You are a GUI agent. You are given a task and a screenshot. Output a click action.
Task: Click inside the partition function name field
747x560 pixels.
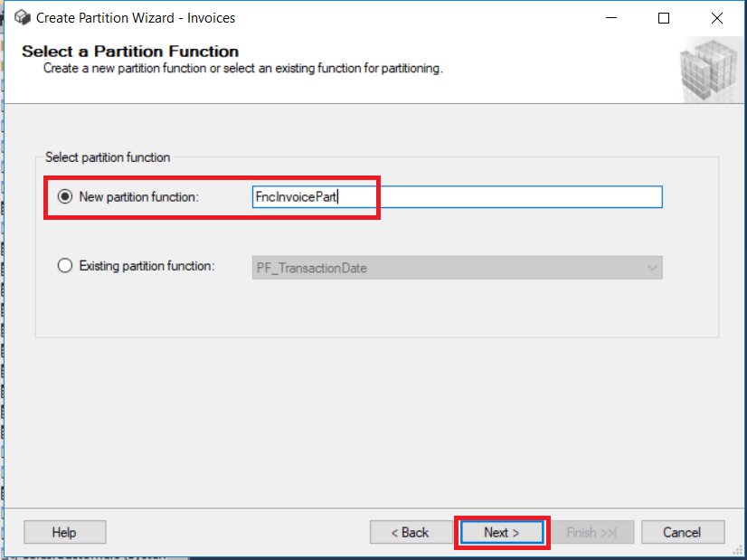coord(407,196)
